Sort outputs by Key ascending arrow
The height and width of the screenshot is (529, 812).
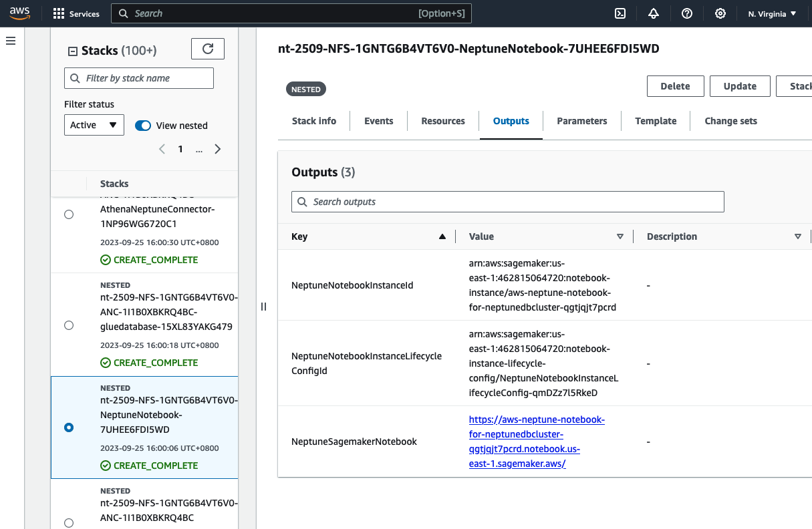coord(442,236)
